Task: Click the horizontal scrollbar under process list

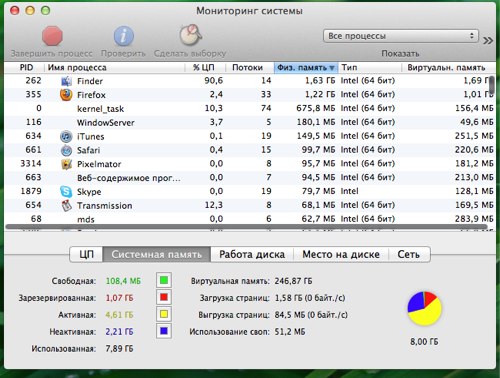Action: pyautogui.click(x=247, y=227)
